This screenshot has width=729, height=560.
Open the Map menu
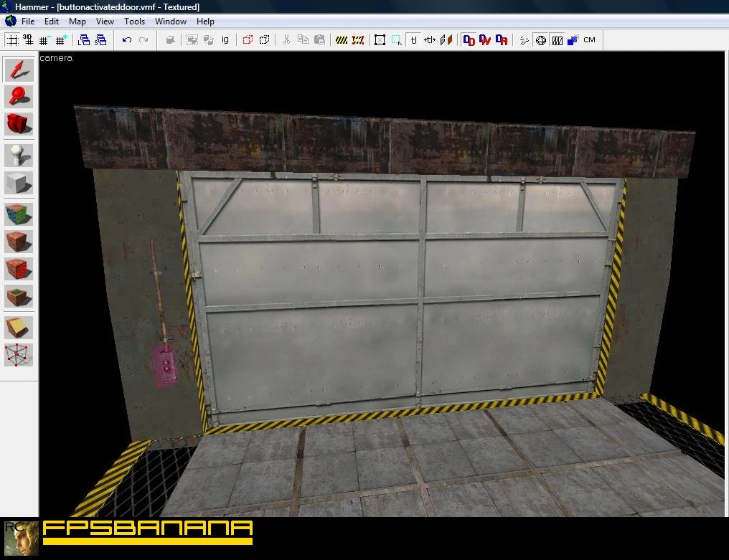(77, 22)
